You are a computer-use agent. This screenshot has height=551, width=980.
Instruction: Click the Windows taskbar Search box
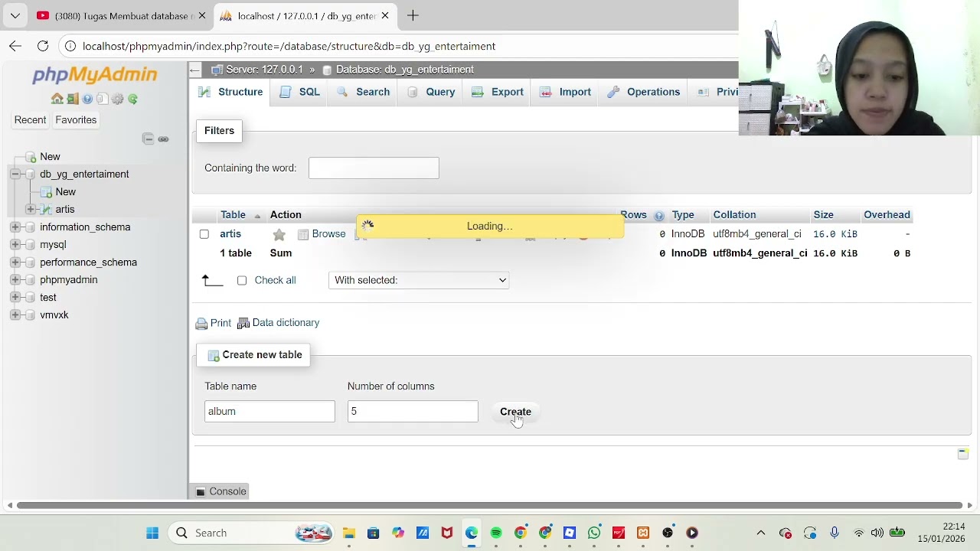[253, 533]
